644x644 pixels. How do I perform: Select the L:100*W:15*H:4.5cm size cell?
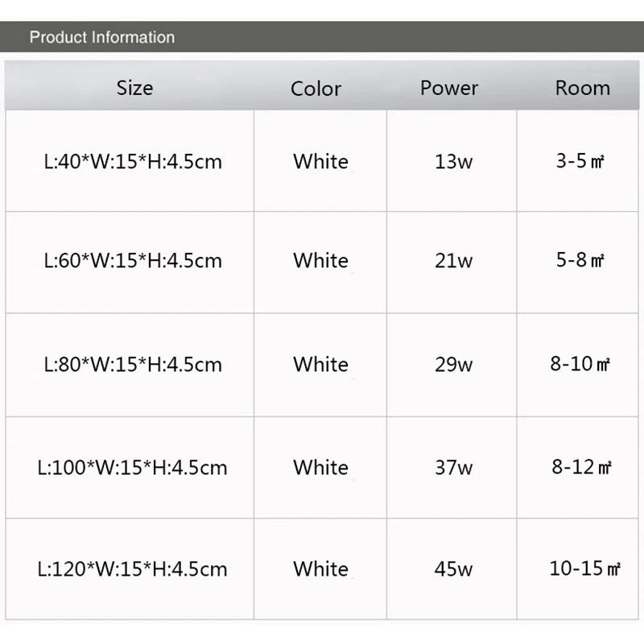click(133, 467)
